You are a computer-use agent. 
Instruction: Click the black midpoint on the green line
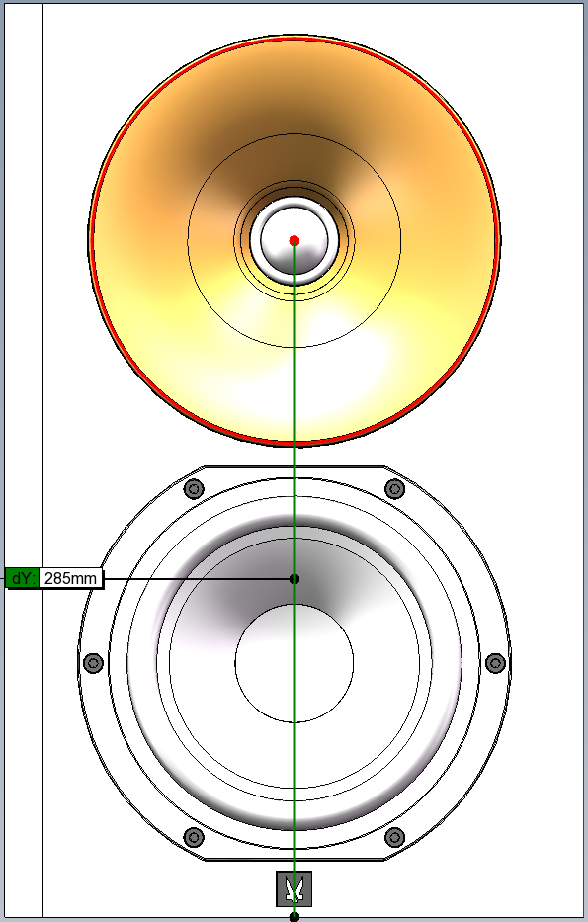point(294,579)
